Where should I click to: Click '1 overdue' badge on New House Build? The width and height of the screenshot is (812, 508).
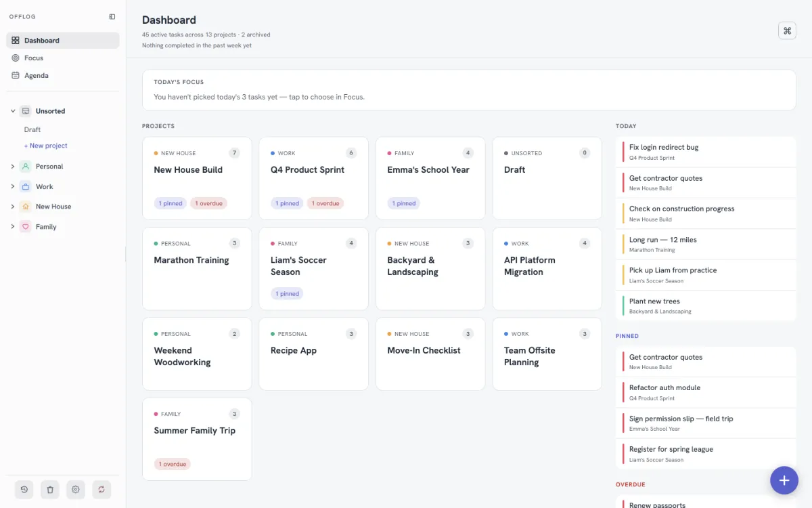[208, 203]
